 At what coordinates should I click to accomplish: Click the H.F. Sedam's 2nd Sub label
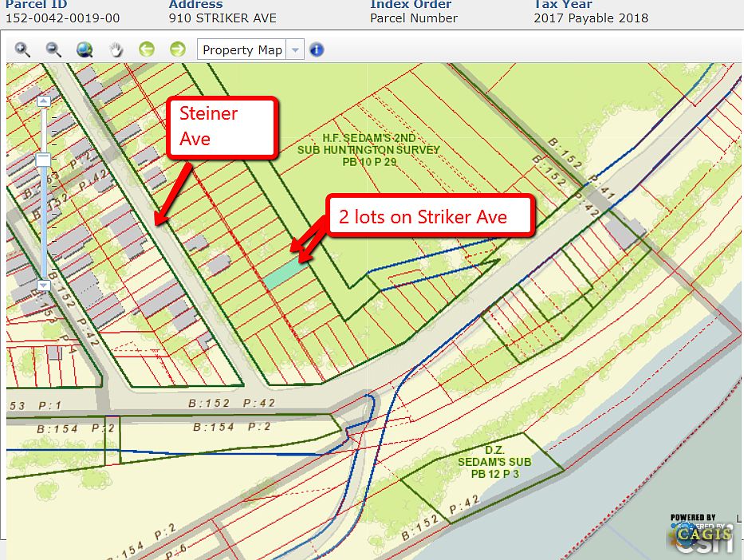click(368, 150)
